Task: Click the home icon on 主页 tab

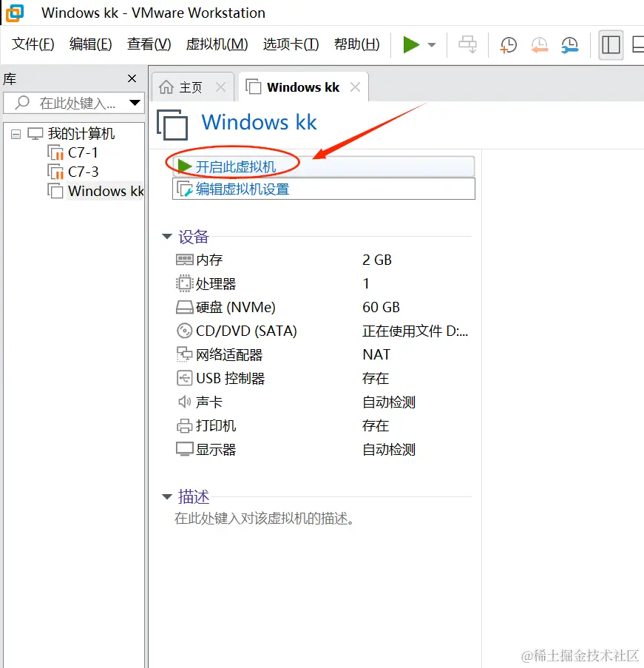Action: pos(166,87)
